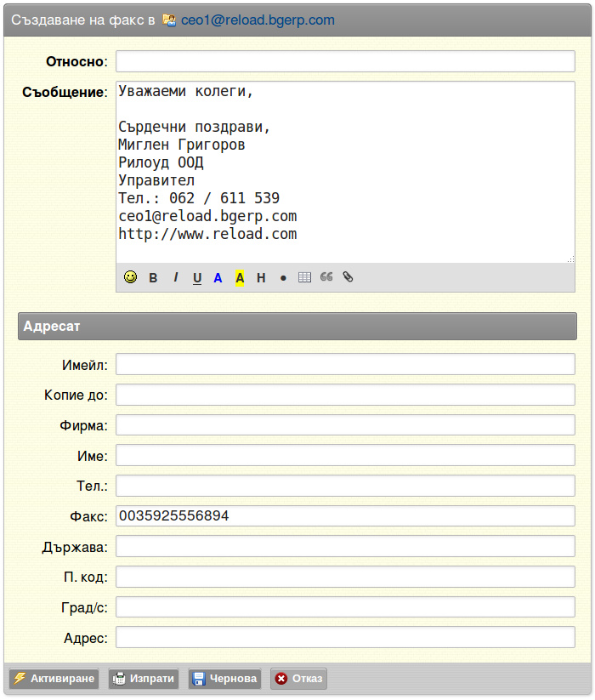
Task: Open ceo1@reload.bgerp.com header link
Action: (x=258, y=20)
